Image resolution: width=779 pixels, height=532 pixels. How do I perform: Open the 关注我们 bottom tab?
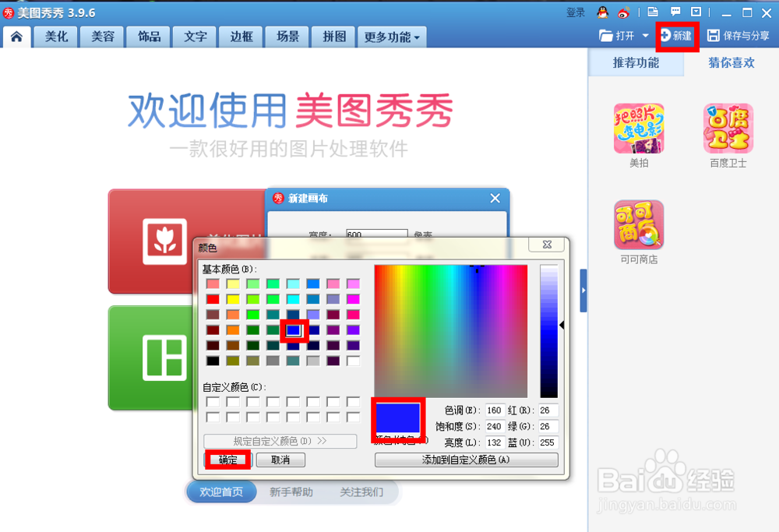[x=361, y=491]
